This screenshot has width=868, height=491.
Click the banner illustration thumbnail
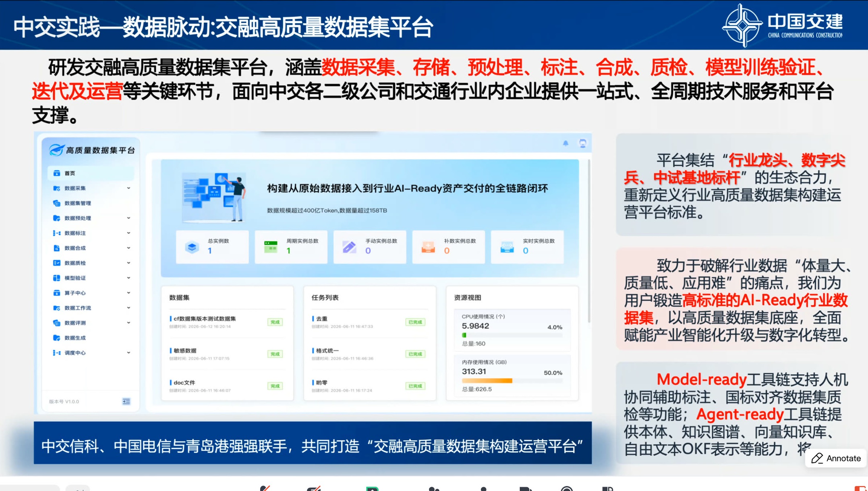click(214, 197)
